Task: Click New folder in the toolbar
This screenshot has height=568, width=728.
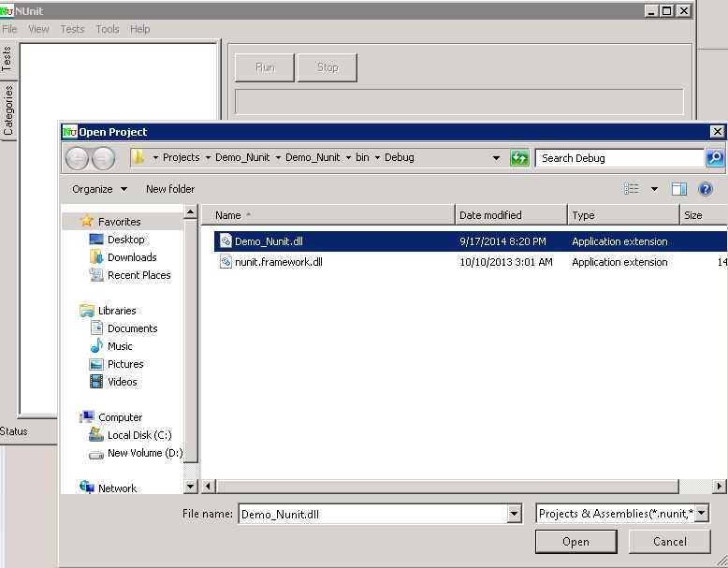Action: tap(170, 189)
